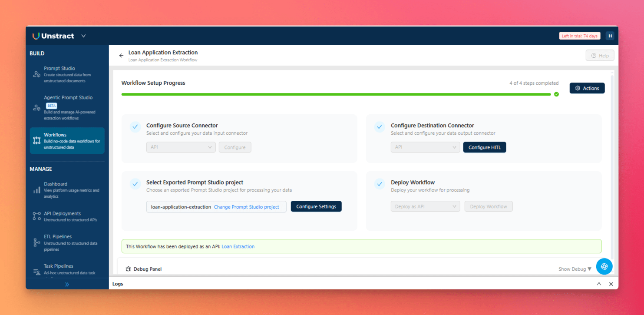Click the Loan Application Extraction title

(163, 53)
